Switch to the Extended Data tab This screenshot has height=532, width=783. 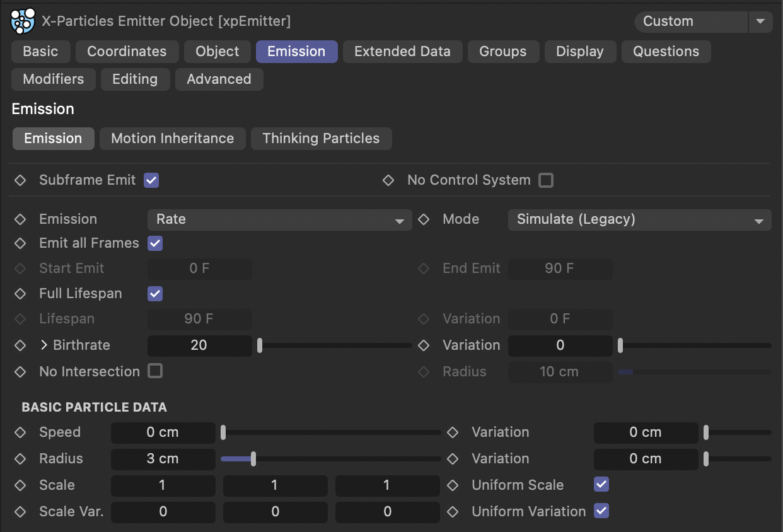(402, 52)
